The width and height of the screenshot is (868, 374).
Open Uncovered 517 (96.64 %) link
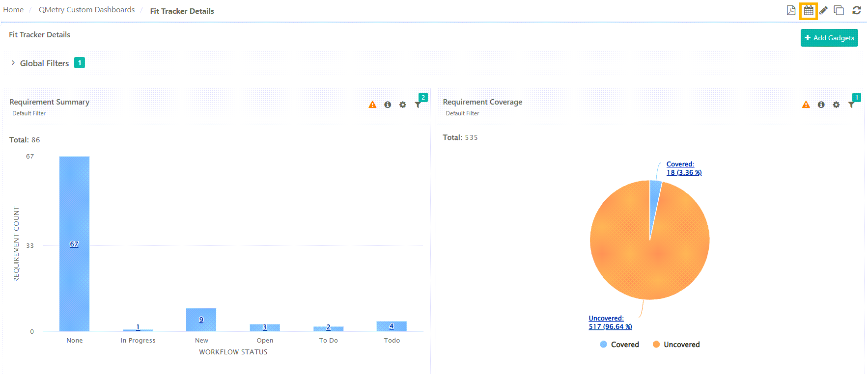click(x=610, y=322)
